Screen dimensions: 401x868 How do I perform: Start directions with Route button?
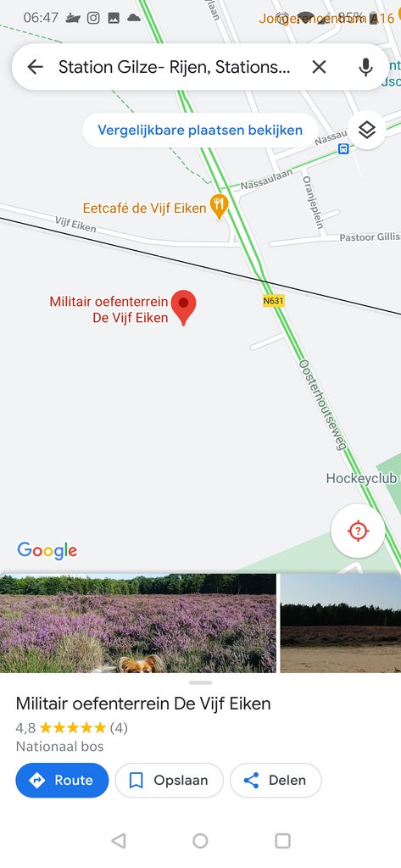[x=62, y=780]
